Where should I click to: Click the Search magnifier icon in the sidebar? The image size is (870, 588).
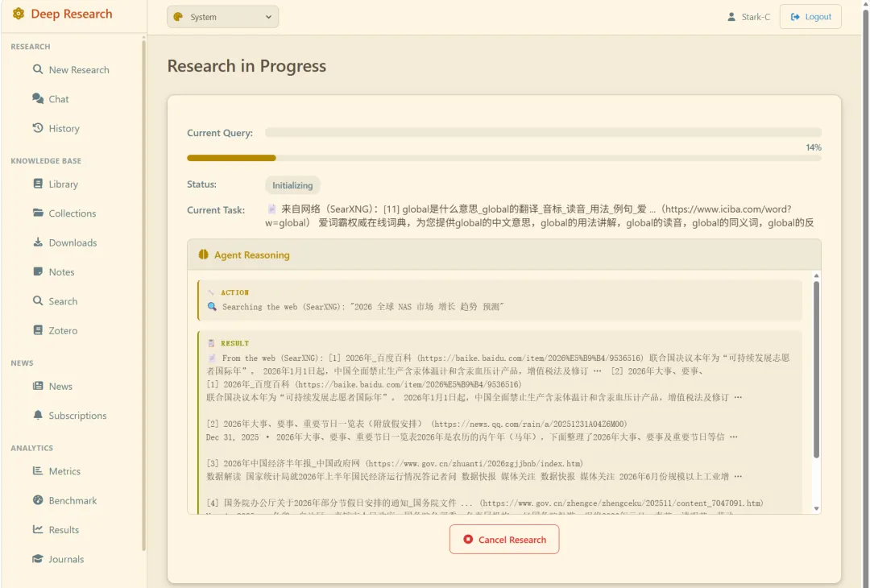38,300
